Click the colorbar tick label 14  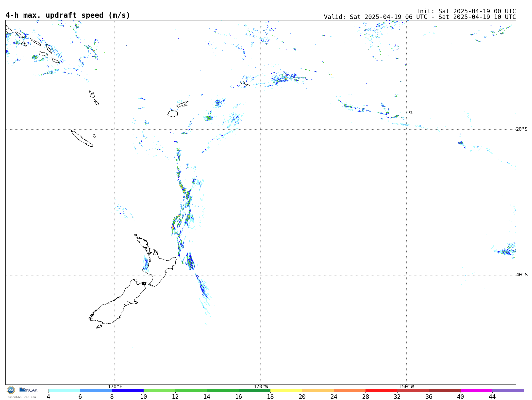[x=207, y=397]
